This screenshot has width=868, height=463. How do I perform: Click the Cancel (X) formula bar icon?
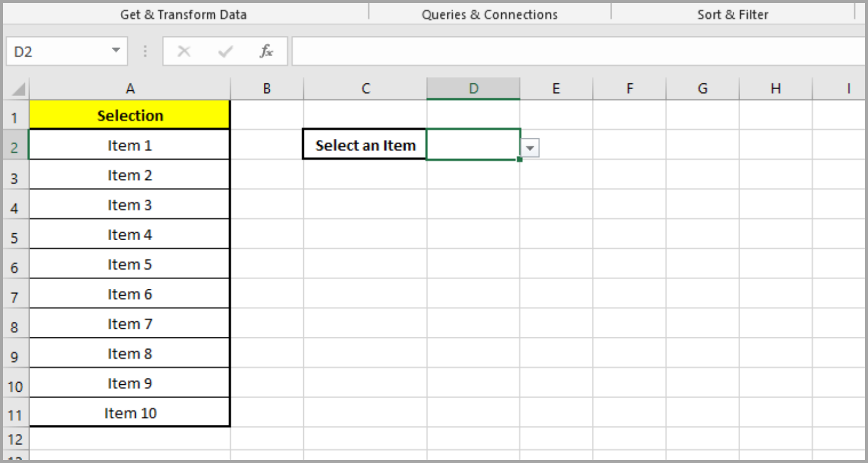[183, 51]
